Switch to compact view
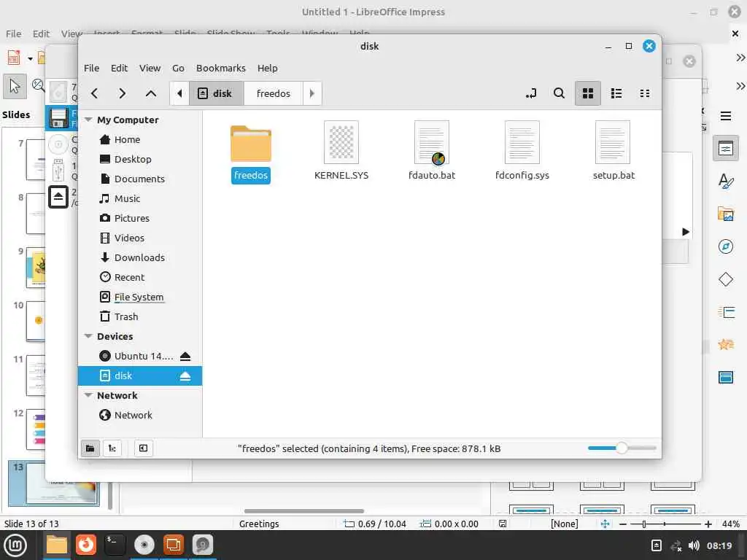Image resolution: width=747 pixels, height=560 pixels. click(645, 93)
